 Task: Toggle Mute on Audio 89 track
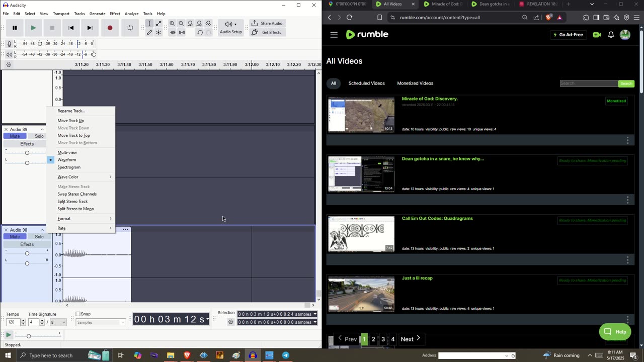tap(15, 136)
